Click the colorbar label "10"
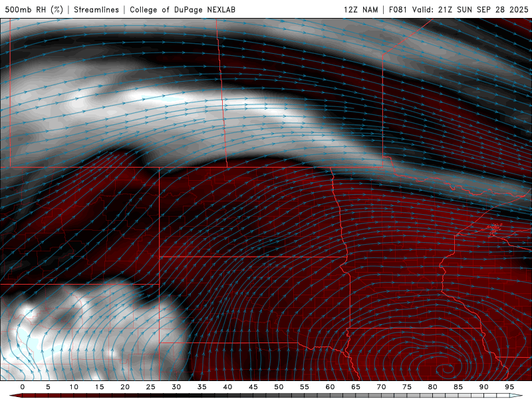532x399 pixels. (x=74, y=387)
